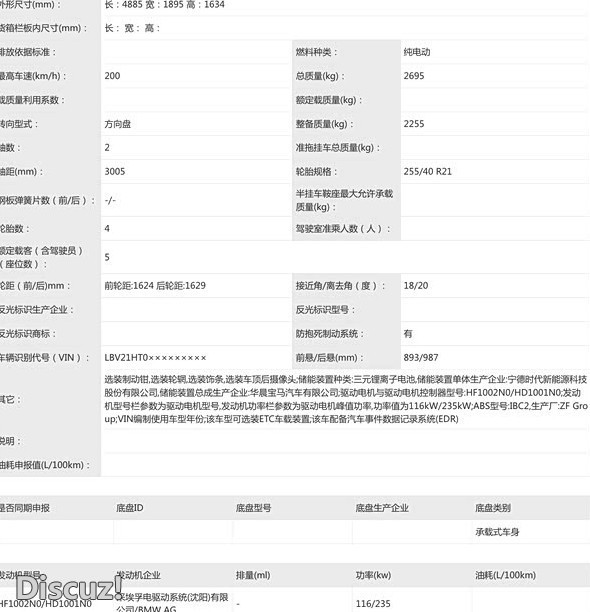The image size is (590, 612).
Task: Click the wheelbase value 3005
Action: [x=115, y=171]
